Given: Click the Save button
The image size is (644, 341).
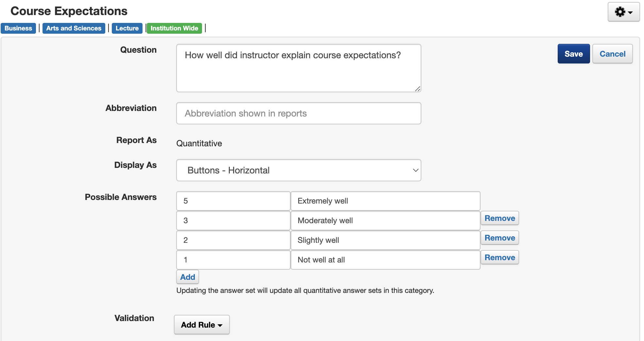Looking at the screenshot, I should click(x=573, y=54).
